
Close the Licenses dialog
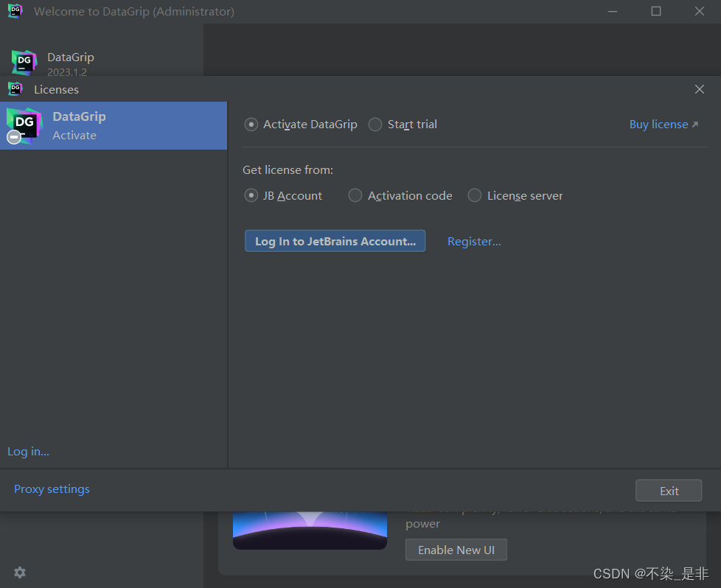point(700,89)
